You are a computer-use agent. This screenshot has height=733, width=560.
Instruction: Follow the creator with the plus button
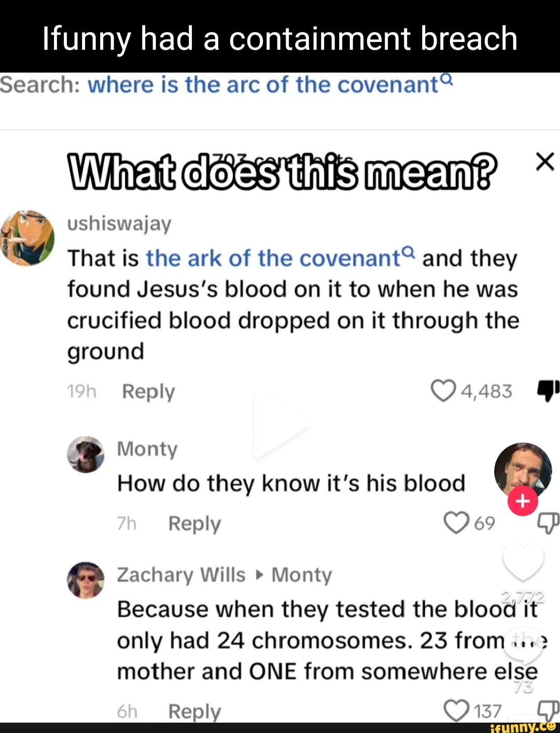point(523,502)
